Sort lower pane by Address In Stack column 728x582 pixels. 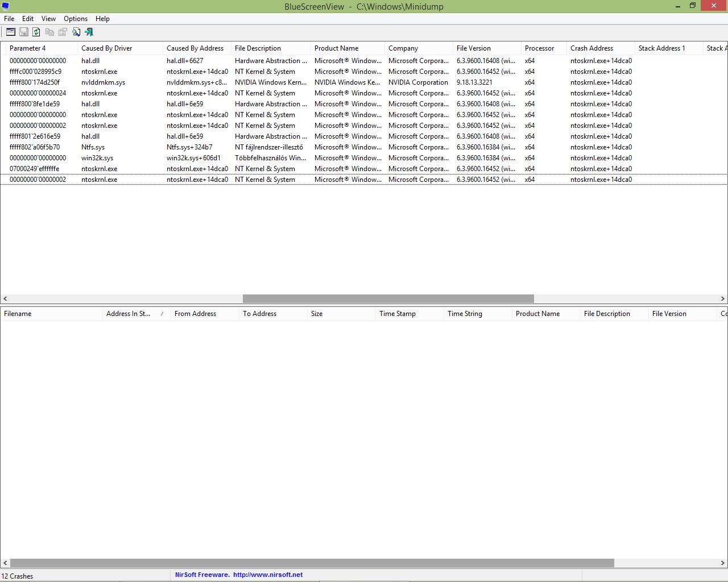[136, 314]
